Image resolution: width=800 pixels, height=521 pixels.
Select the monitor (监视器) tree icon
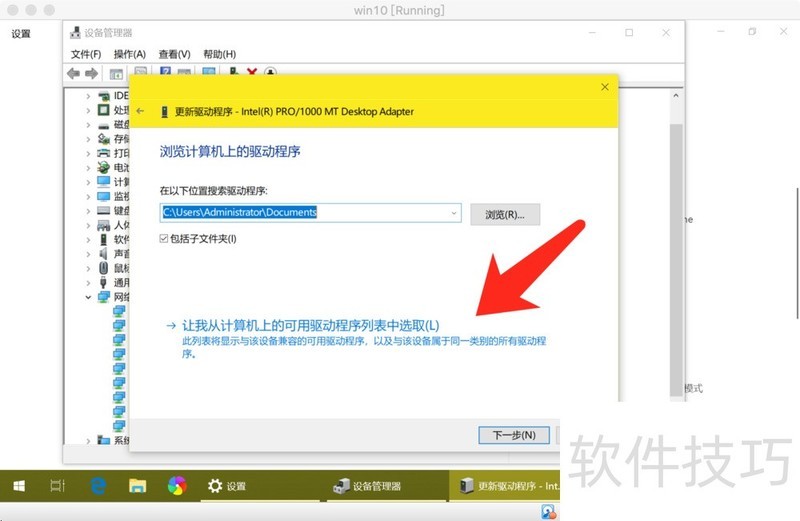(x=104, y=196)
